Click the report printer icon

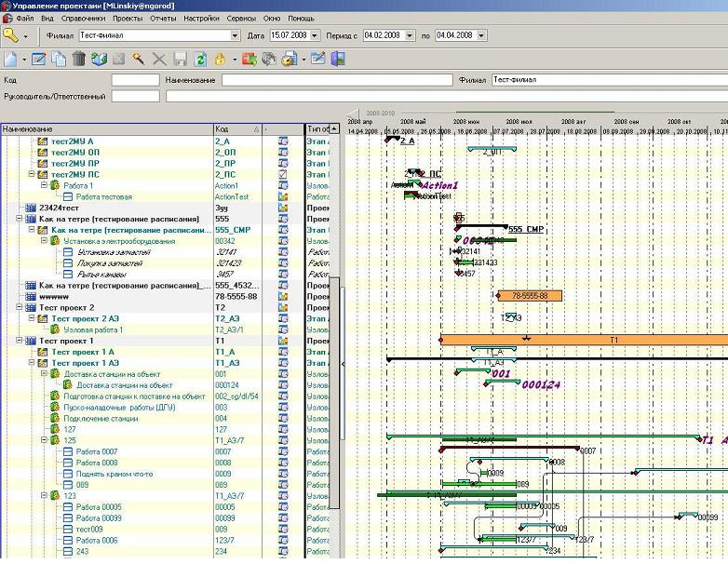(290, 59)
